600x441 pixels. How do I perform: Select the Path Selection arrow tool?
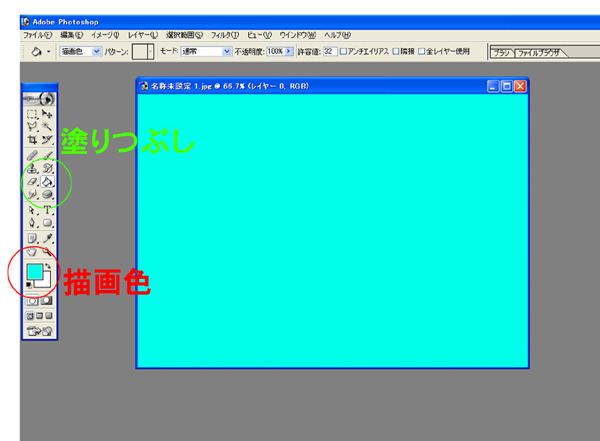32,210
